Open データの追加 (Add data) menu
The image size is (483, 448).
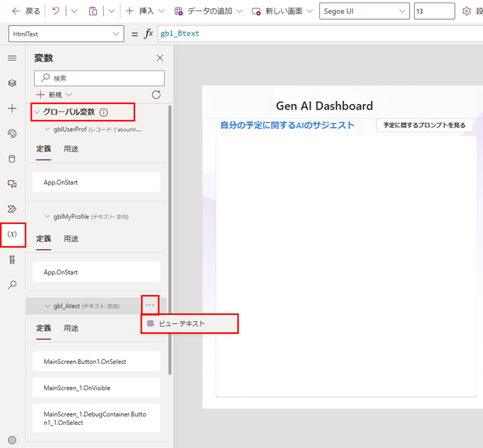pyautogui.click(x=209, y=11)
